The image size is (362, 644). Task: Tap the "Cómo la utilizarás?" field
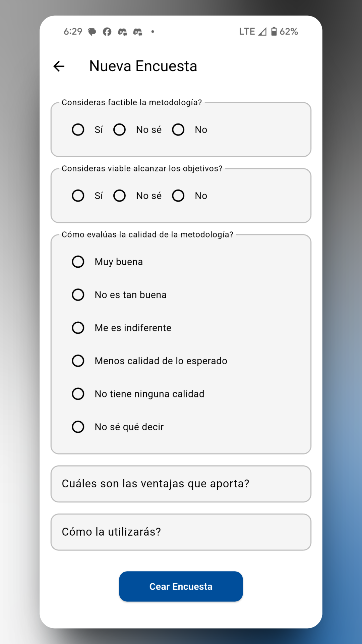(x=181, y=532)
